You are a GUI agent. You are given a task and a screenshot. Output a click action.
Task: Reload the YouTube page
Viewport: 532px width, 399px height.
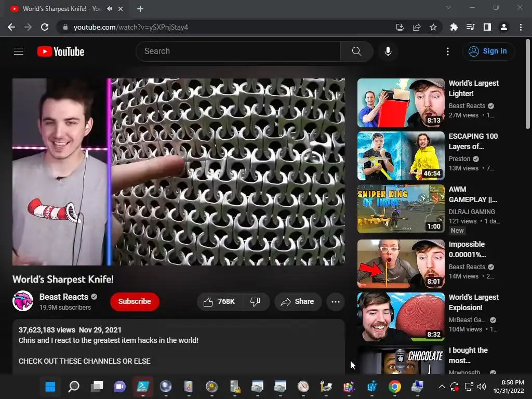45,27
